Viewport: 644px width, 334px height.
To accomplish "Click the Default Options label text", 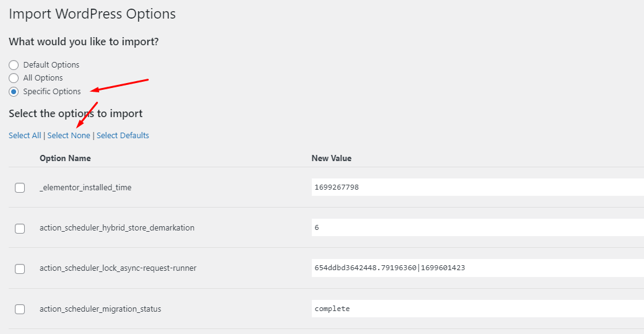I will tap(51, 65).
